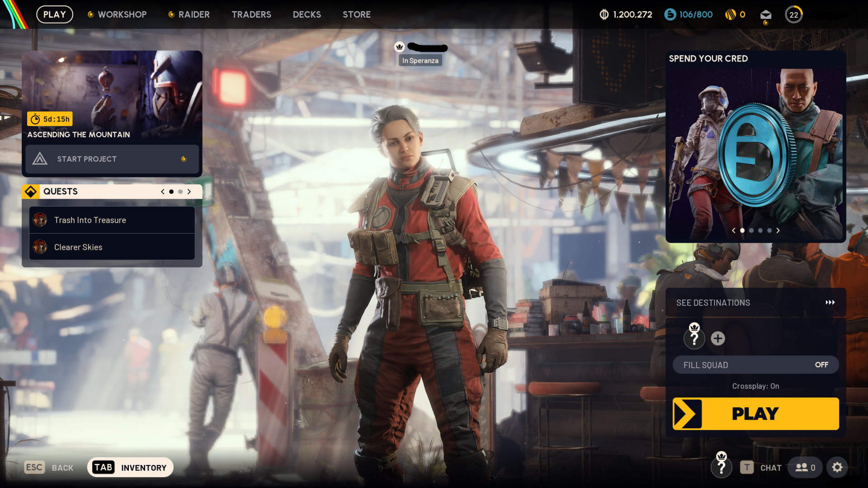This screenshot has height=488, width=868.
Task: Open the Trash Into Treasure quest
Action: coord(112,220)
